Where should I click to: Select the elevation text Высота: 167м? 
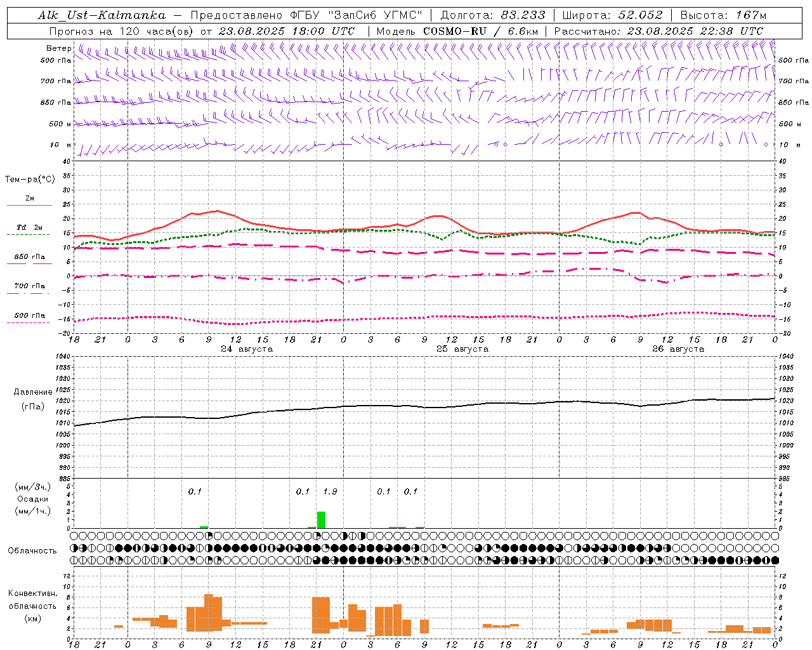(723, 15)
